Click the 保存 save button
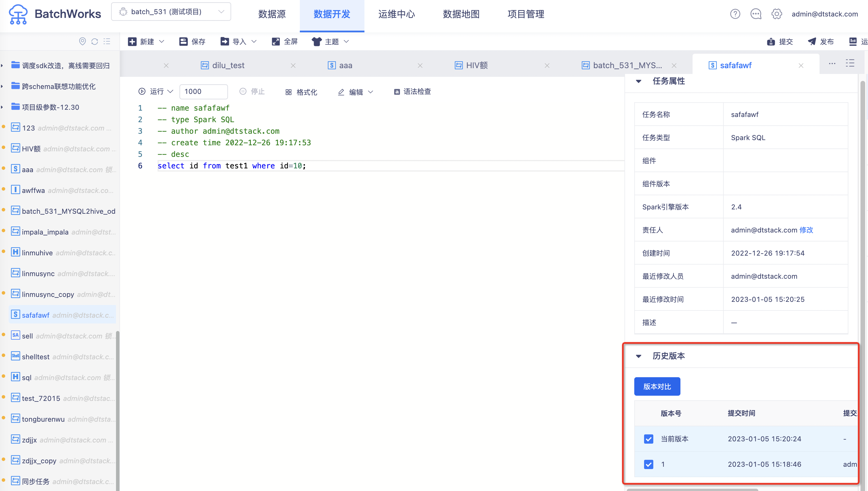 192,42
